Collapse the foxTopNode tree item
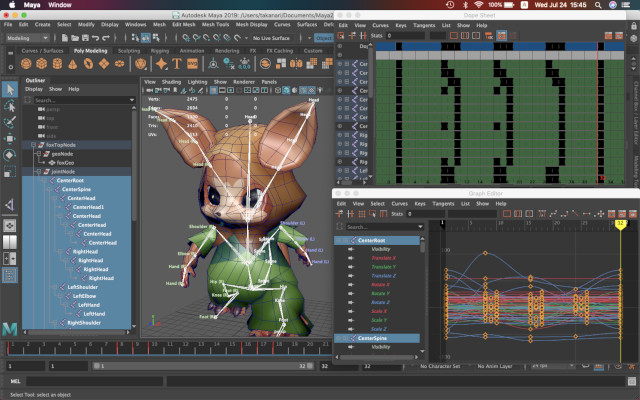This screenshot has width=640, height=400. (34, 145)
